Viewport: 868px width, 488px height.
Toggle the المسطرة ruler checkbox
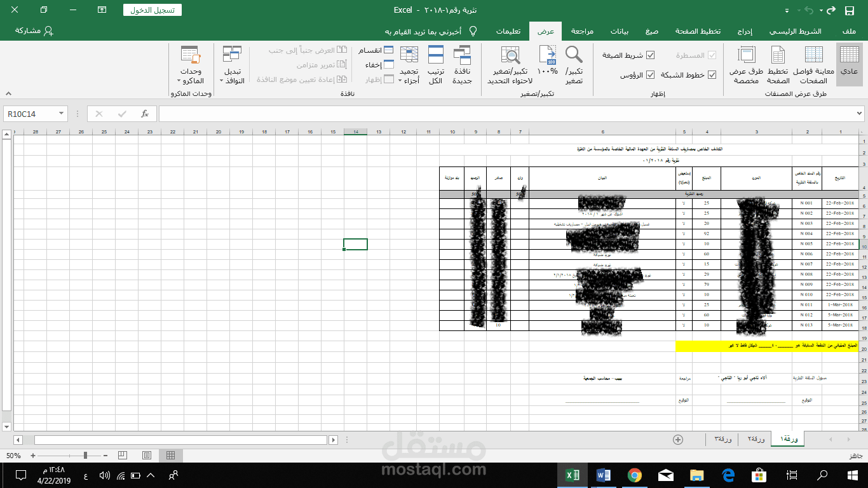click(x=712, y=56)
